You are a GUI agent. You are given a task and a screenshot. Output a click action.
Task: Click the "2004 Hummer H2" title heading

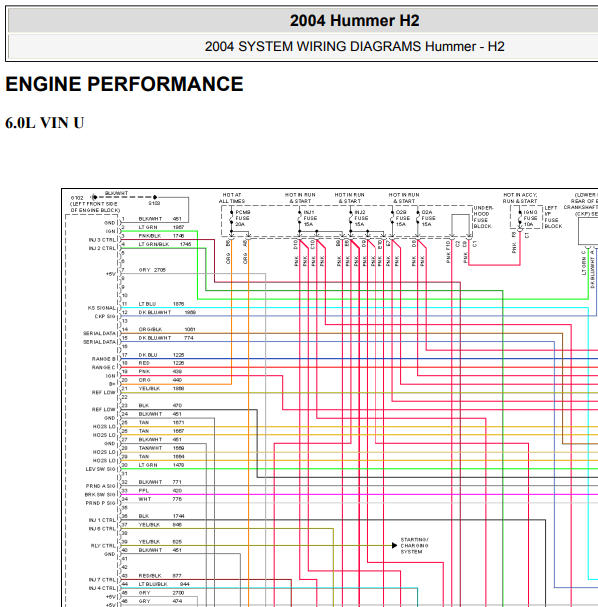click(355, 21)
